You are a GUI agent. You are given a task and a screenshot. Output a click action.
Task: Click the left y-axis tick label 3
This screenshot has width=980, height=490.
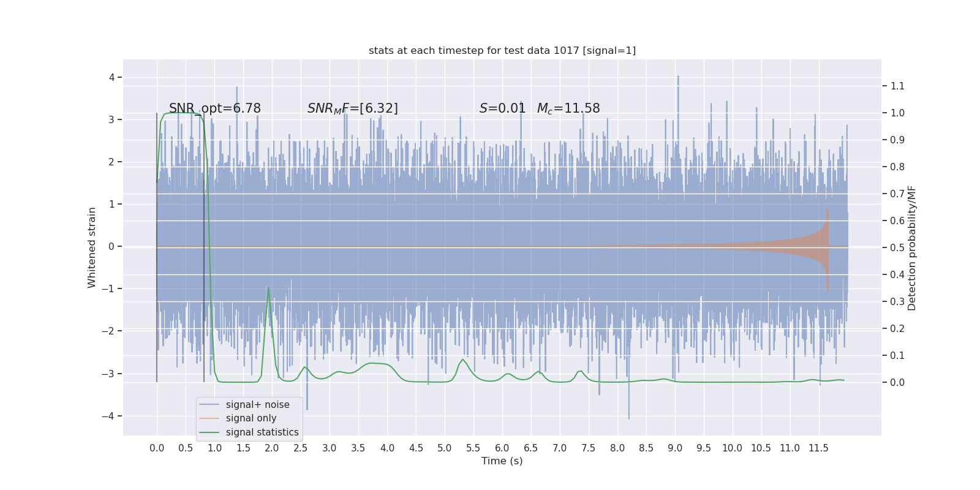[x=111, y=119]
